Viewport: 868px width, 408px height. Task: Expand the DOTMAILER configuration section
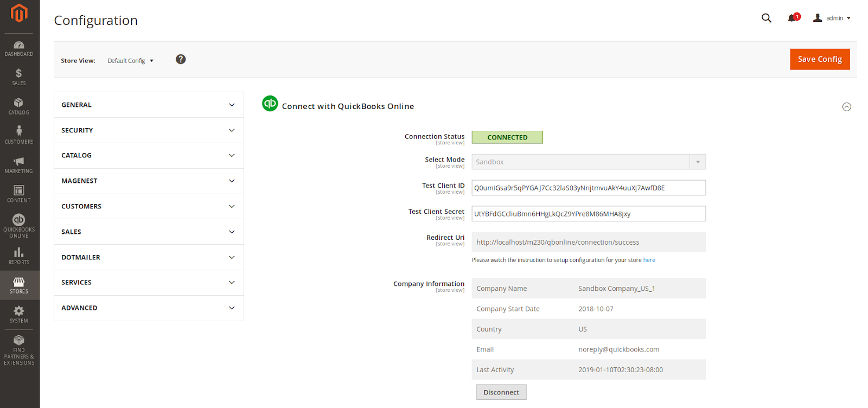tap(149, 257)
